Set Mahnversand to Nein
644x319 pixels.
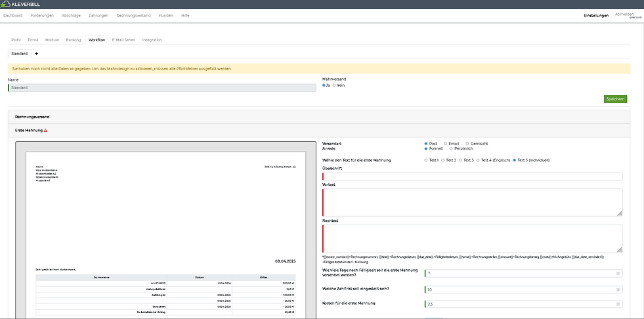point(334,85)
